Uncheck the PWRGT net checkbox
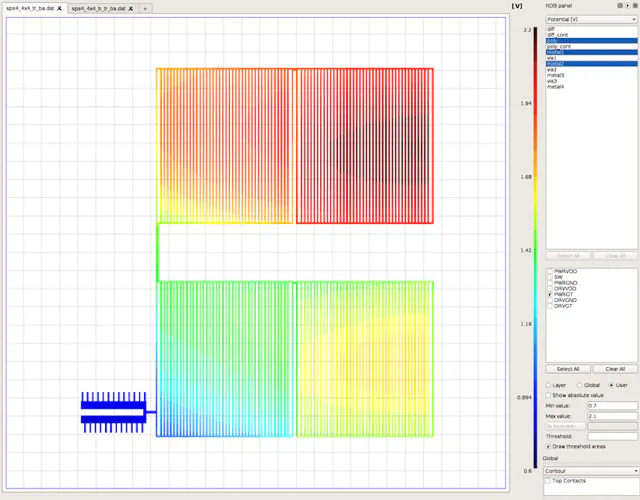The height and width of the screenshot is (500, 640). tap(550, 294)
